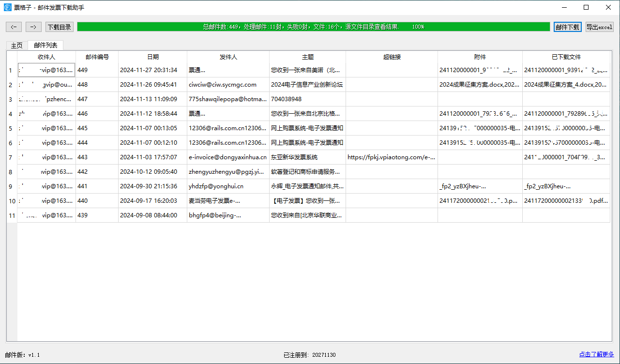Click subject 永辉_电子发票通知邮件,共...

[307, 186]
